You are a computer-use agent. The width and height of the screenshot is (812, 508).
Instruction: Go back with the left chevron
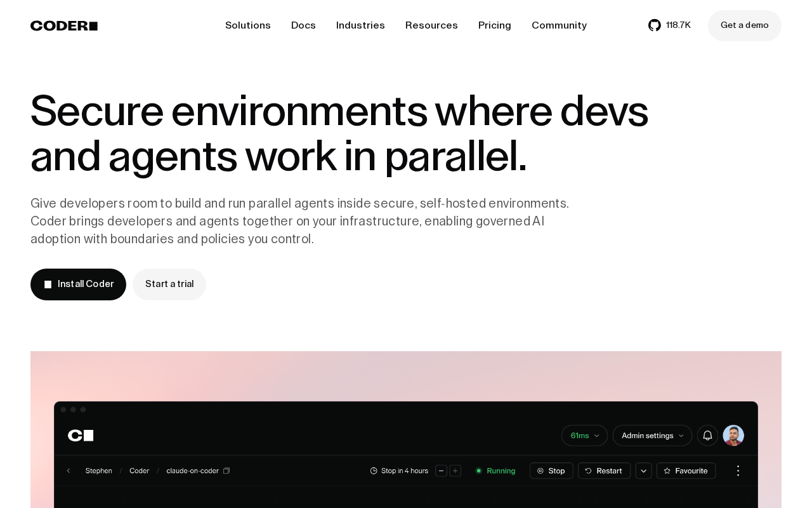[x=69, y=471]
